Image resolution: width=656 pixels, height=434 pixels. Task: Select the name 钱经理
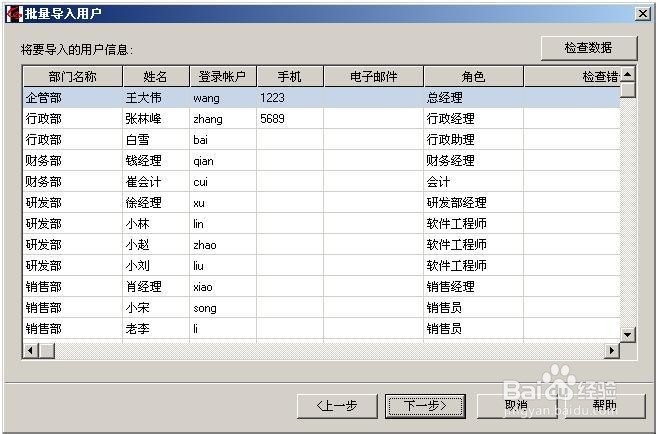point(144,161)
